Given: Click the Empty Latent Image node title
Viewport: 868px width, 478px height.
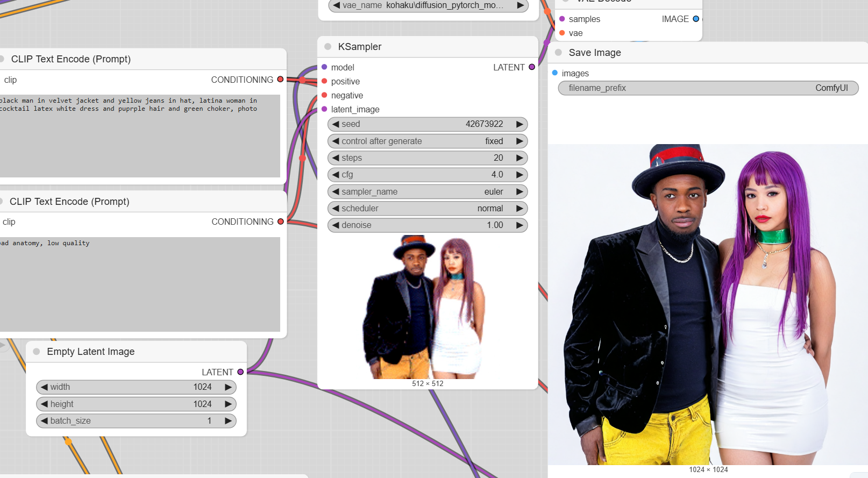Looking at the screenshot, I should coord(91,352).
